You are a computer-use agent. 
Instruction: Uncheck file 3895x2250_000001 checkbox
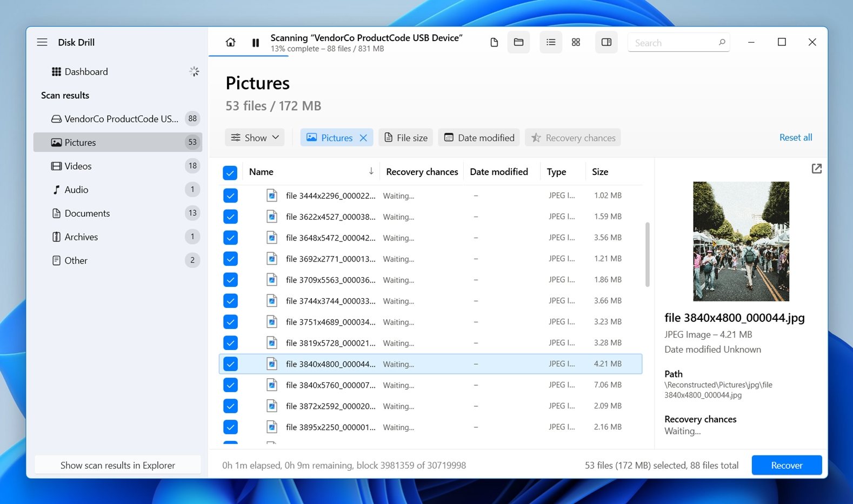coord(230,427)
